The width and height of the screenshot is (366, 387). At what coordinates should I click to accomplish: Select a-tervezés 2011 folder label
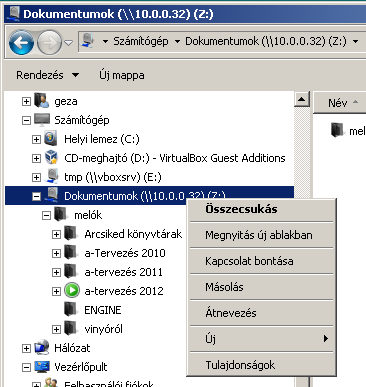click(x=124, y=272)
